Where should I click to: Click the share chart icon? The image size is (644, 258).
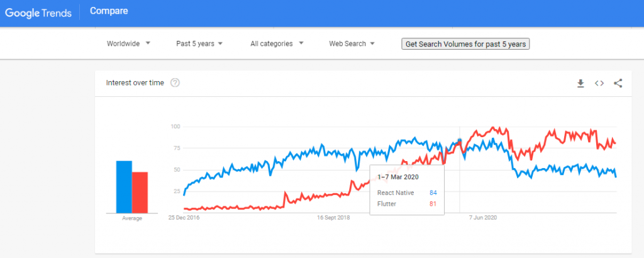[618, 84]
